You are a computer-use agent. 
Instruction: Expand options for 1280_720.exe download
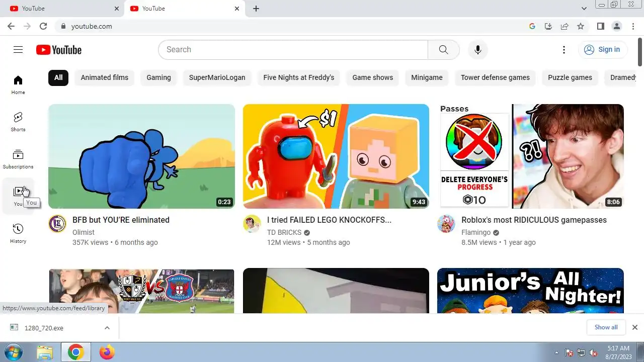[107, 328]
